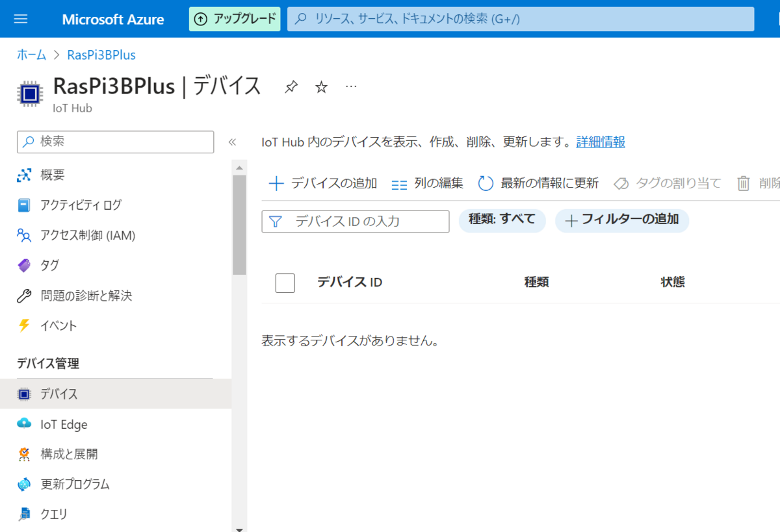Click the trash delete icon in toolbar
780x532 pixels.
tap(744, 184)
